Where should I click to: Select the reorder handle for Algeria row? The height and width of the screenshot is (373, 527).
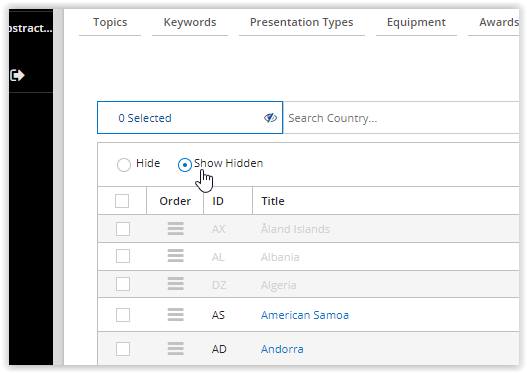click(x=175, y=284)
